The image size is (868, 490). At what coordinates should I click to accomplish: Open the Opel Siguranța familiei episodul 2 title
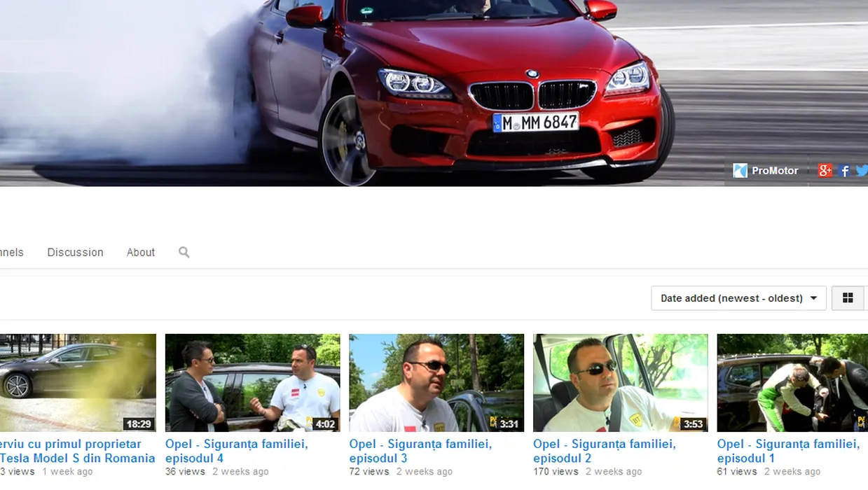pyautogui.click(x=605, y=451)
